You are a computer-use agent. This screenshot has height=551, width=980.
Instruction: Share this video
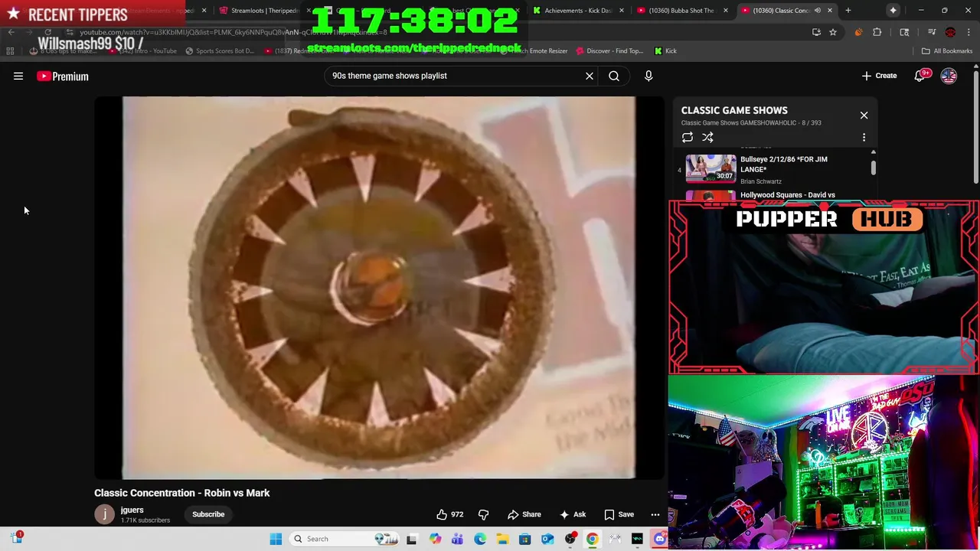click(524, 514)
